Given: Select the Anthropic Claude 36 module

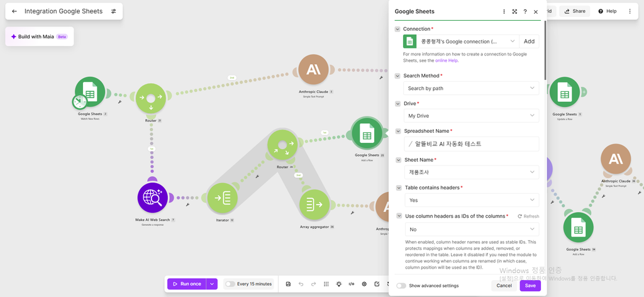Looking at the screenshot, I should (x=616, y=159).
